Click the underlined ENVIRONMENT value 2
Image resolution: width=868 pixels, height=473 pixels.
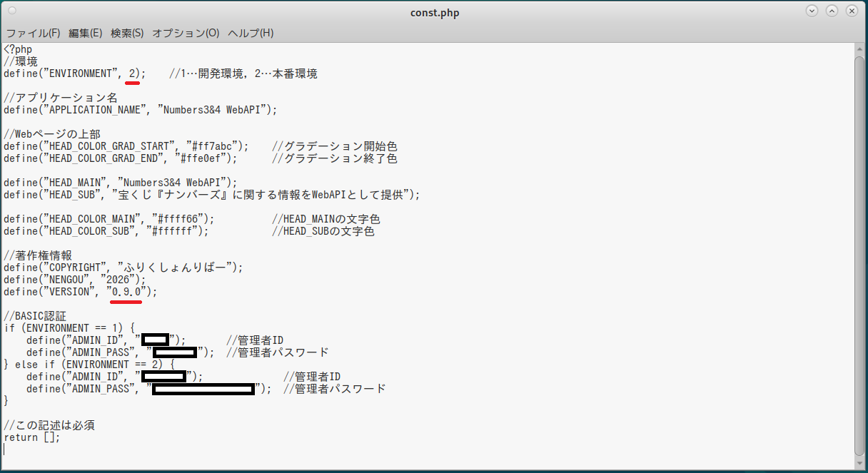(132, 73)
